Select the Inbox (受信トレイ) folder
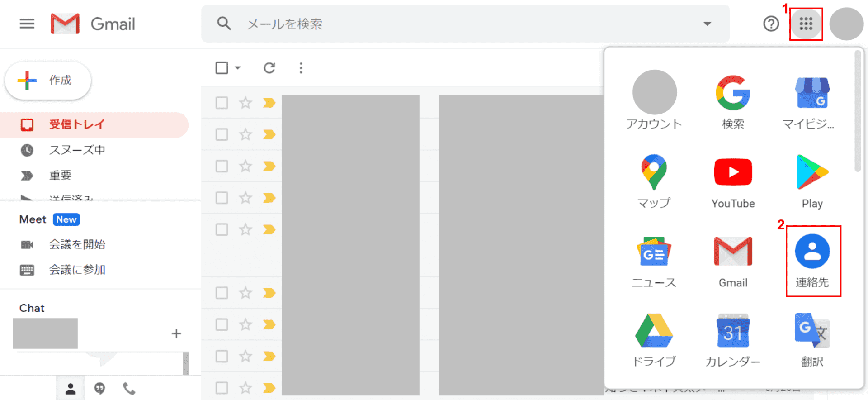This screenshot has width=868, height=400. click(x=94, y=124)
